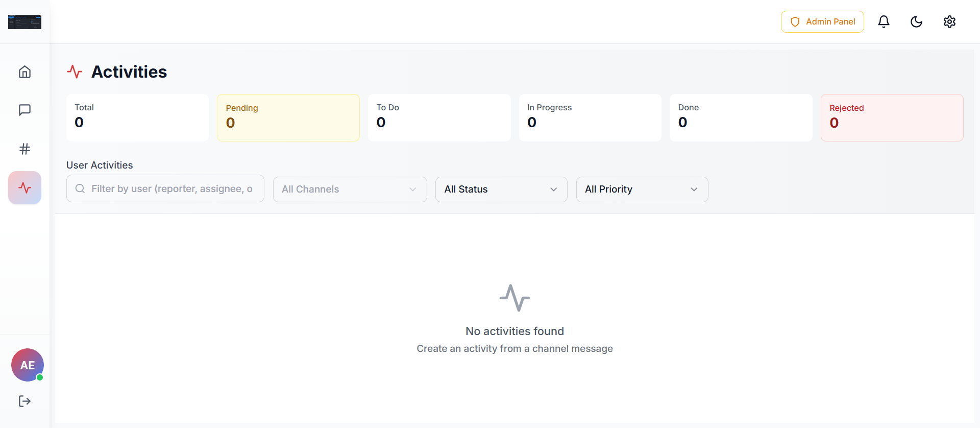Expand the All Priority dropdown
Image resolution: width=980 pixels, height=428 pixels.
(642, 189)
